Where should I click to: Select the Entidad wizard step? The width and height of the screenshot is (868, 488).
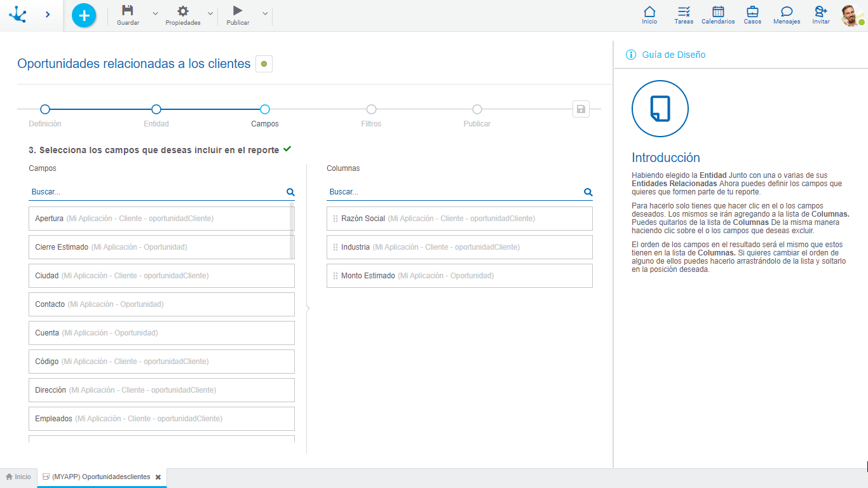coord(156,109)
